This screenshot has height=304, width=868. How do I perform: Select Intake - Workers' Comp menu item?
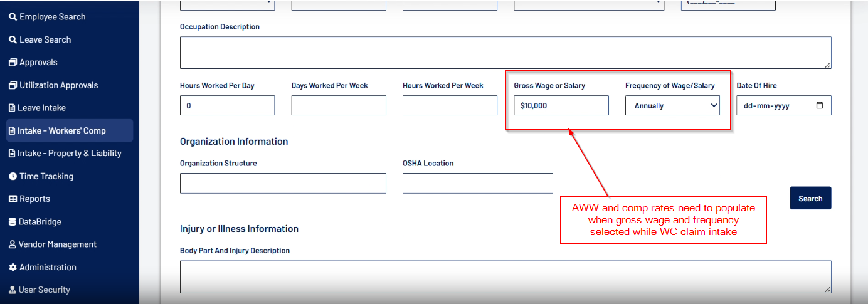[x=61, y=131]
